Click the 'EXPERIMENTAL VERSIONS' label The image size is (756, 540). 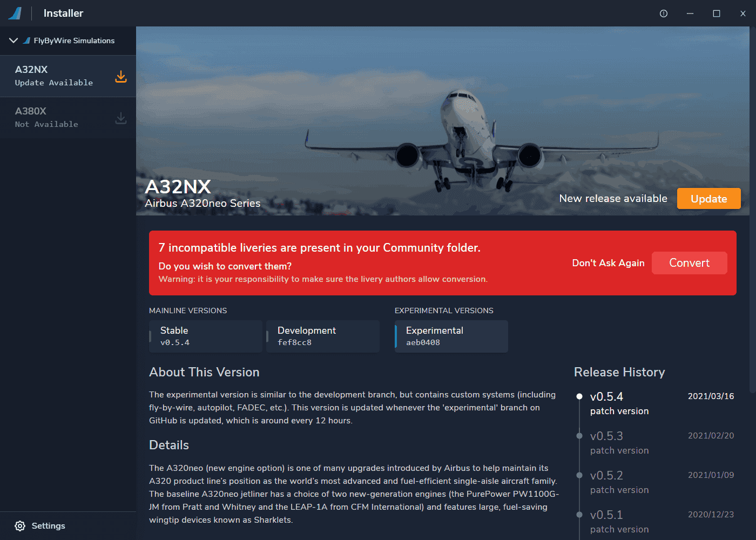pyautogui.click(x=444, y=310)
